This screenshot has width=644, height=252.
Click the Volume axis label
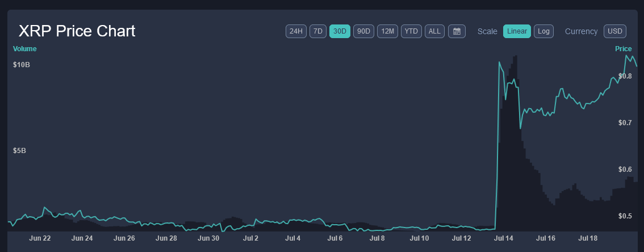24,49
